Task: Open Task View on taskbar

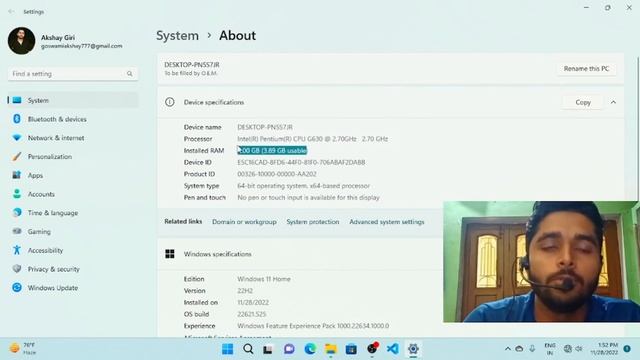Action: [268, 349]
